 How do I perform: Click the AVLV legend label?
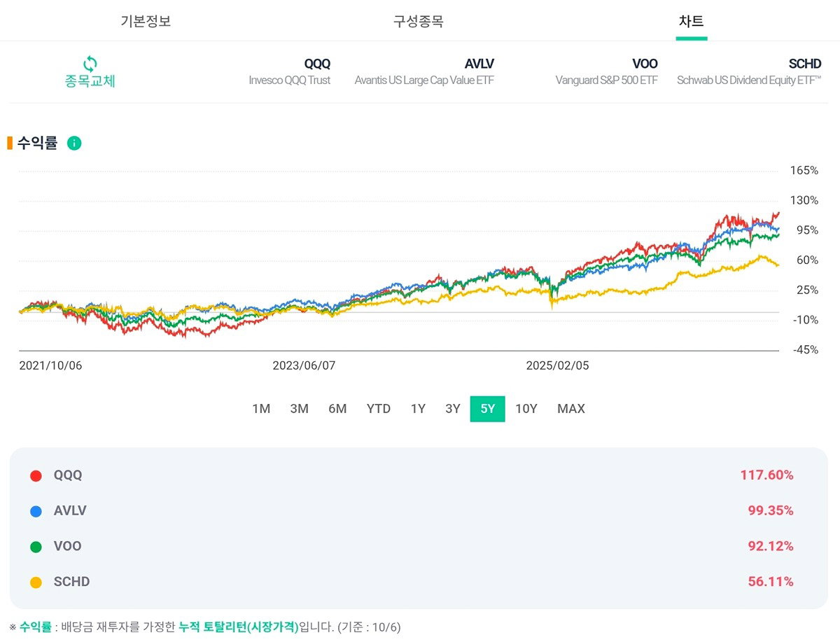coord(70,511)
